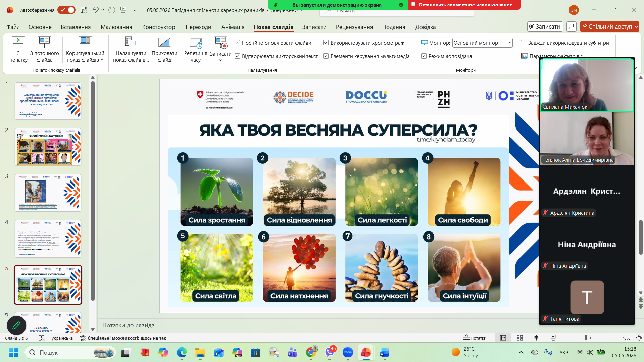Click the zoom out minus icon
Screen dimensions: 644x362
566,338
